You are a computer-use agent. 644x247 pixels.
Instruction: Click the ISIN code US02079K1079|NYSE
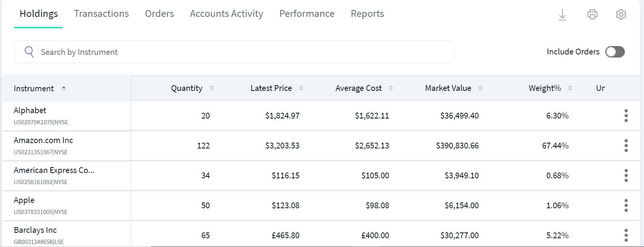pos(41,122)
